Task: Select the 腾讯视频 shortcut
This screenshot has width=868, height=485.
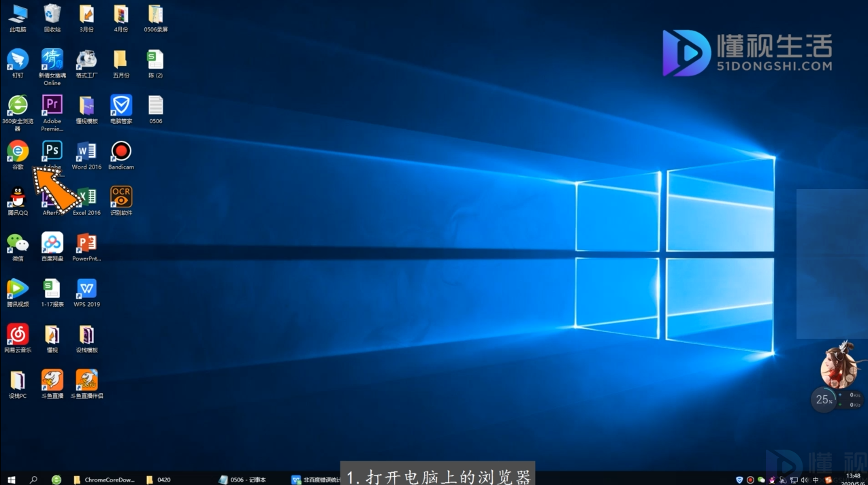Action: (18, 292)
